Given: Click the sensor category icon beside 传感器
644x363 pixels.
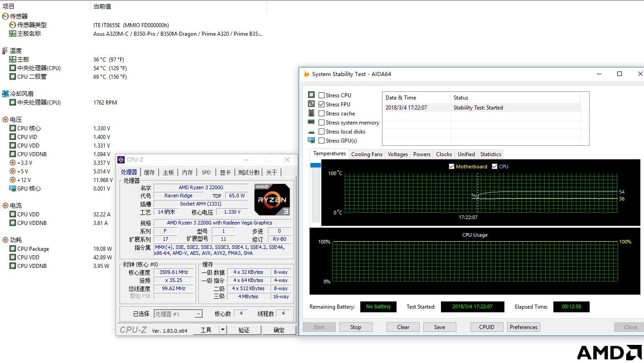Looking at the screenshot, I should pyautogui.click(x=5, y=16).
